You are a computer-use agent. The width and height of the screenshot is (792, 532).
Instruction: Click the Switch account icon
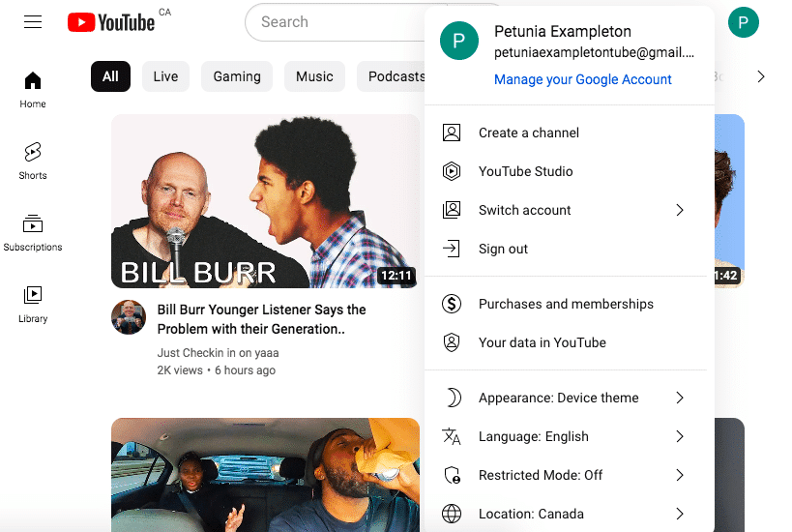pos(451,210)
